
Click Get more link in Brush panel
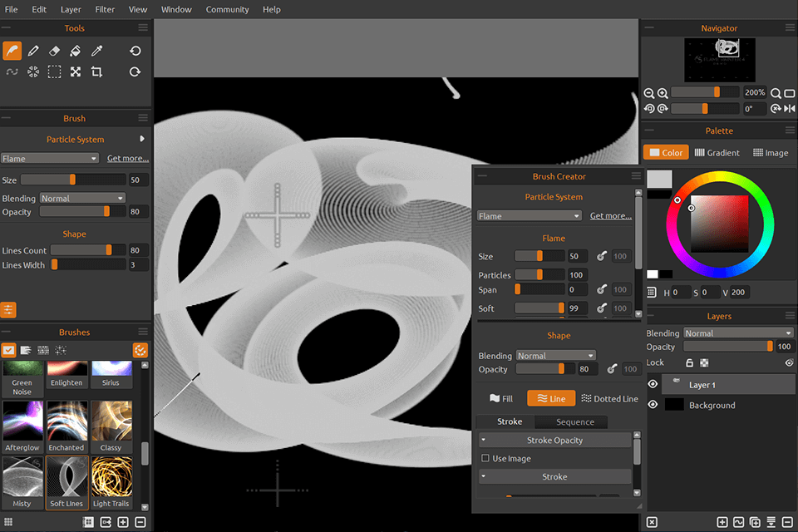(128, 159)
